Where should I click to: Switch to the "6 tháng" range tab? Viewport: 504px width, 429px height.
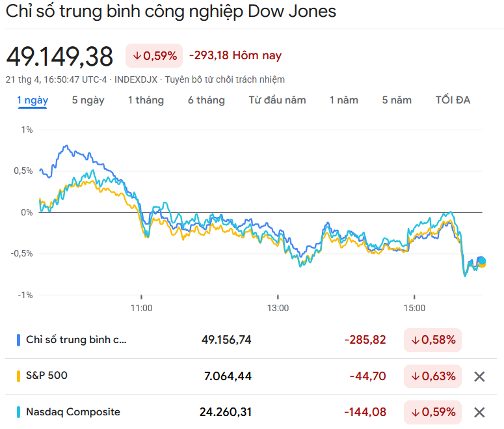click(206, 100)
